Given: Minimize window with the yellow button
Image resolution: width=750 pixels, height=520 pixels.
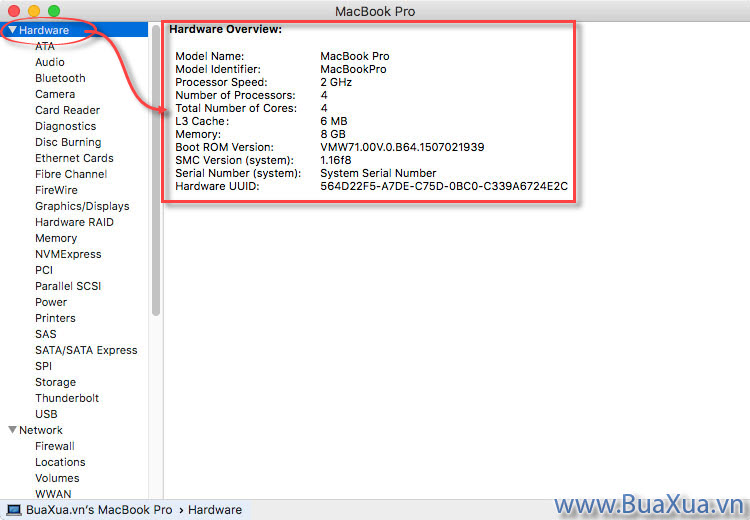Looking at the screenshot, I should pos(34,11).
